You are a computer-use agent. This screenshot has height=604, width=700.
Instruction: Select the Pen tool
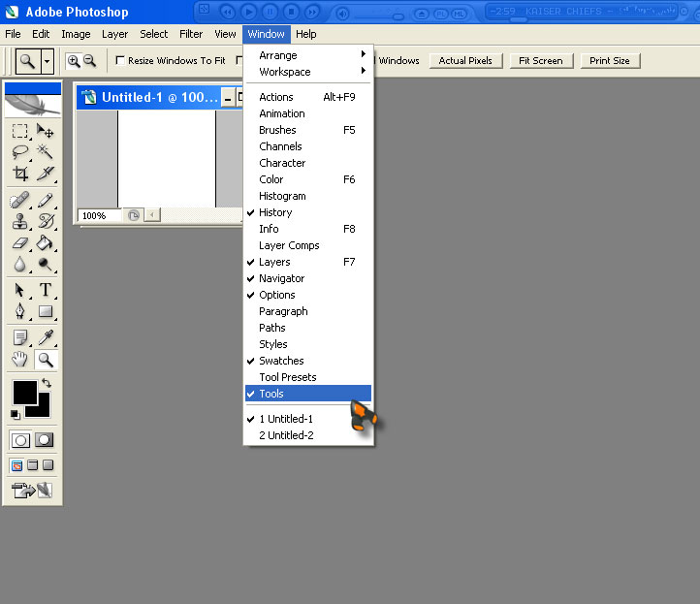[x=19, y=311]
